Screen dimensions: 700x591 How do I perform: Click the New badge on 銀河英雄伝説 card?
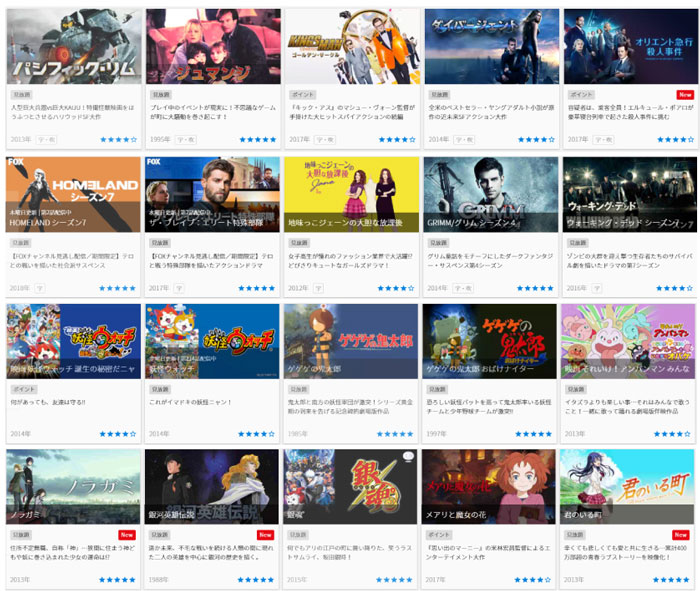pos(265,535)
